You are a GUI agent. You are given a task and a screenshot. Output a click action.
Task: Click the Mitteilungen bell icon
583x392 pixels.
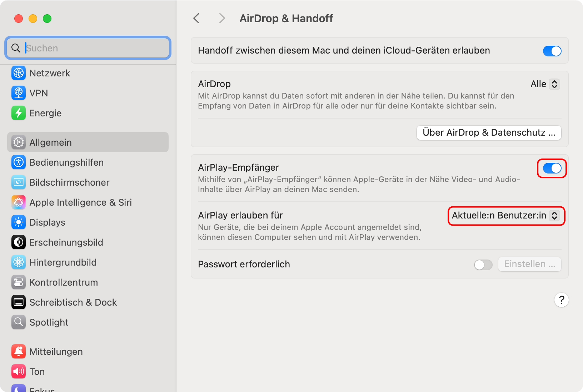[x=19, y=352]
